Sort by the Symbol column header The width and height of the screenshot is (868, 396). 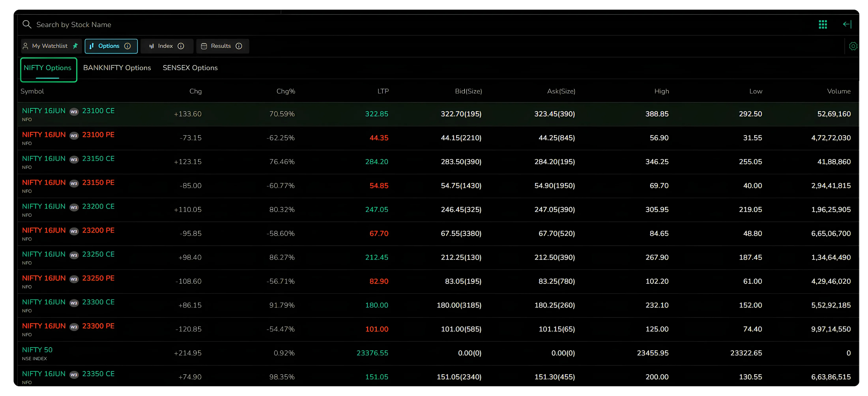pyautogui.click(x=32, y=91)
